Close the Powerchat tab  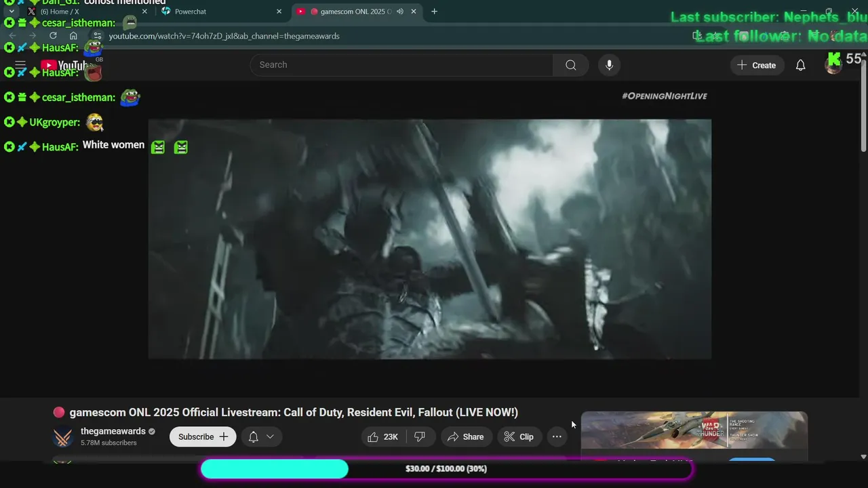pyautogui.click(x=279, y=12)
